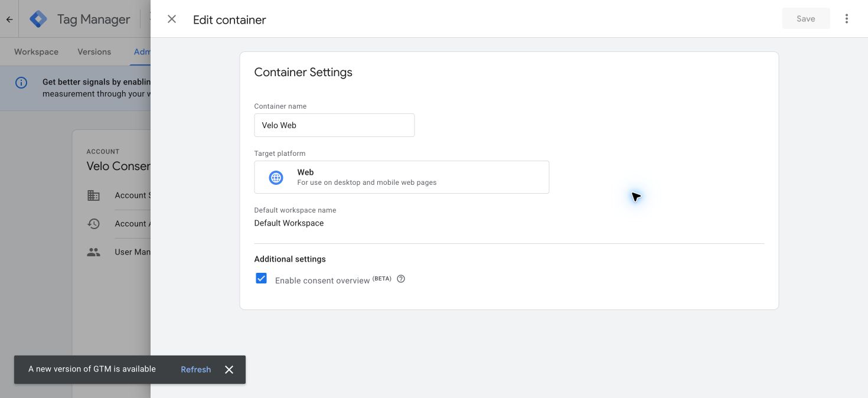Click the account activity history icon
This screenshot has width=868, height=398.
pos(93,224)
